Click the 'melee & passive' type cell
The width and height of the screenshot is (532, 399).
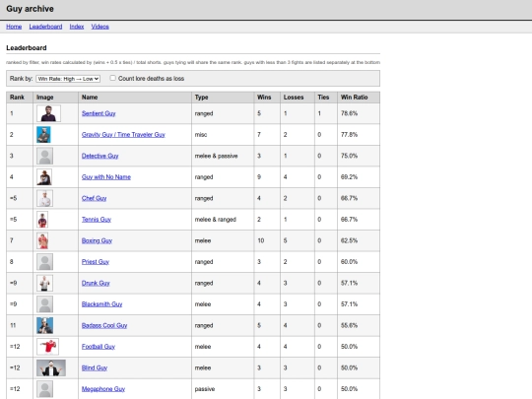[x=223, y=156]
